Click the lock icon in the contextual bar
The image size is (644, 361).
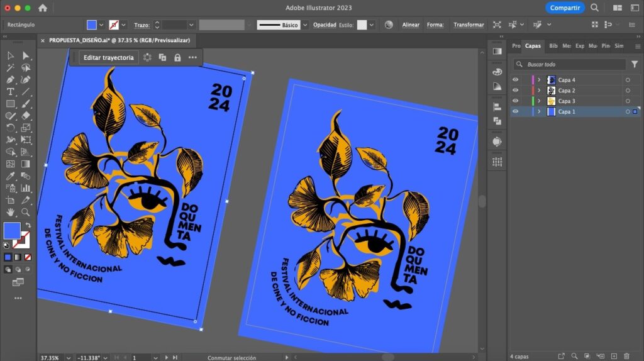click(x=177, y=57)
